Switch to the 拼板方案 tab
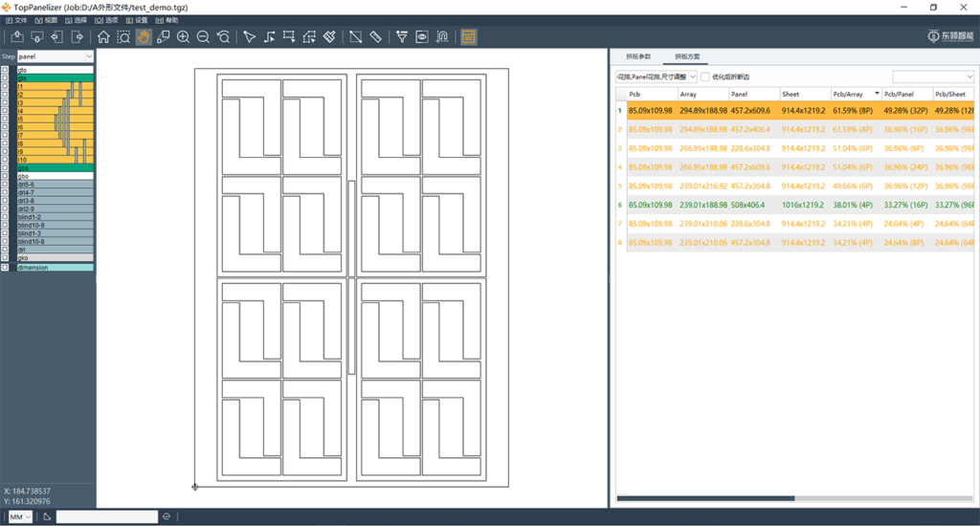 [687, 56]
